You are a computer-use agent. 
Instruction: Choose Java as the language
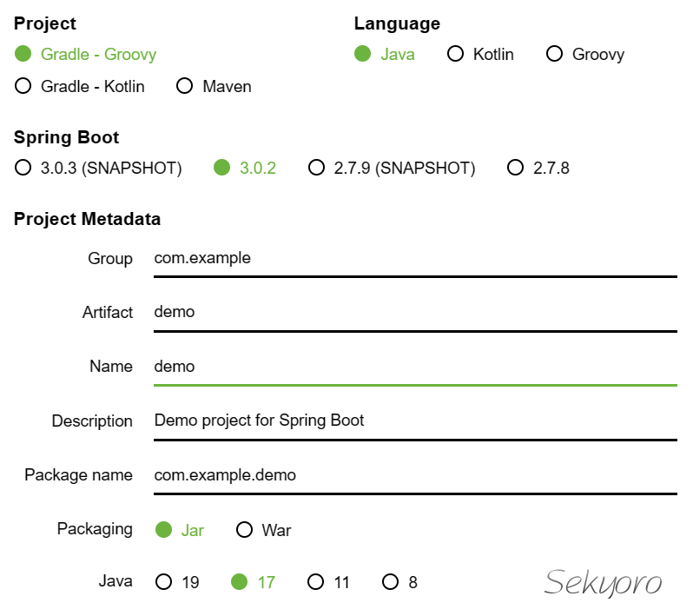coord(363,54)
